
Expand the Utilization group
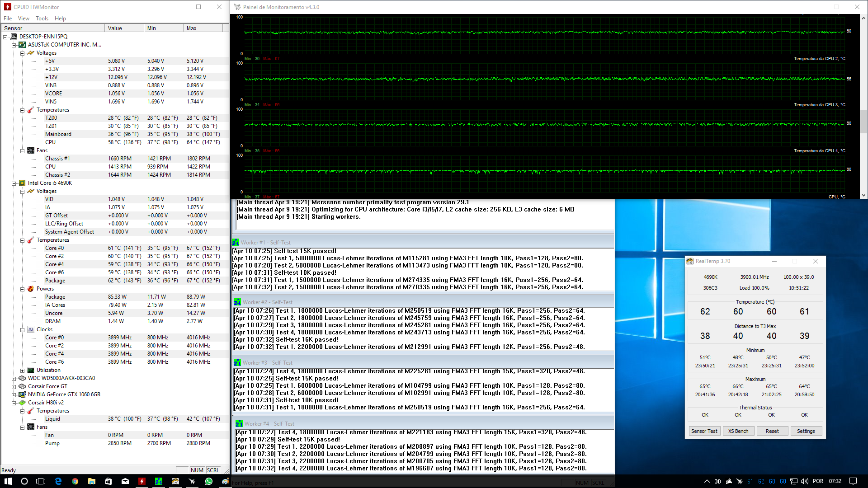(22, 370)
